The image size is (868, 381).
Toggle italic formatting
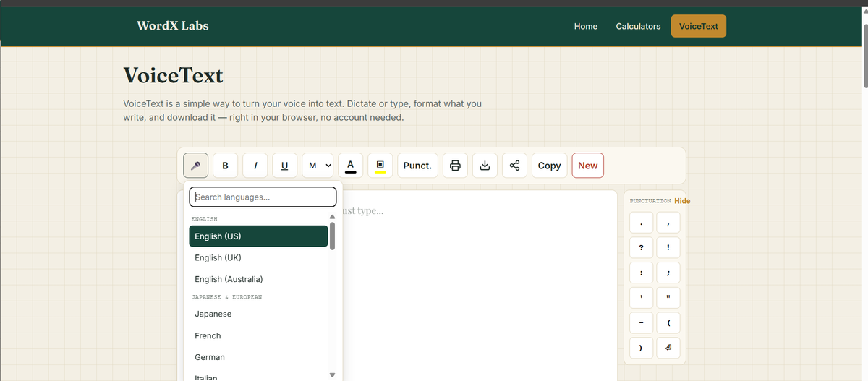click(x=255, y=166)
